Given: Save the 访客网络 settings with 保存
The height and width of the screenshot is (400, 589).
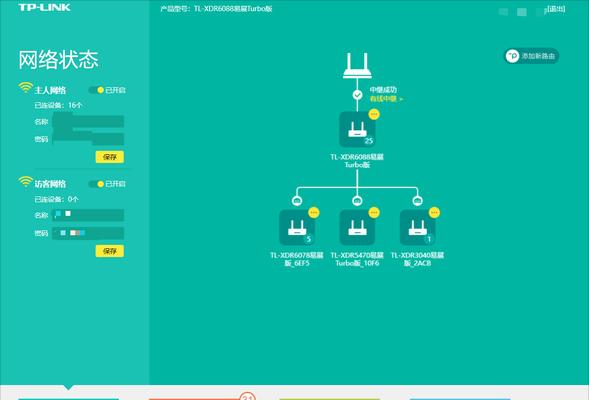Looking at the screenshot, I should pos(110,251).
